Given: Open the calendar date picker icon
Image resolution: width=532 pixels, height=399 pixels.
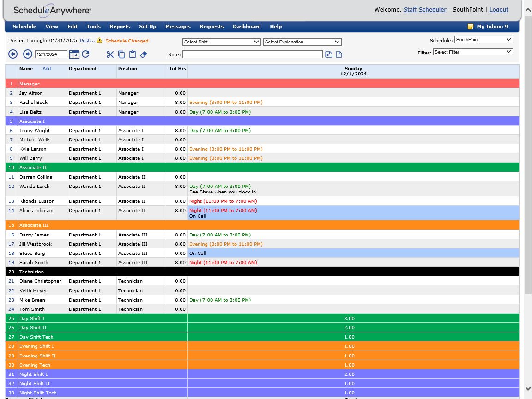Looking at the screenshot, I should coord(74,54).
